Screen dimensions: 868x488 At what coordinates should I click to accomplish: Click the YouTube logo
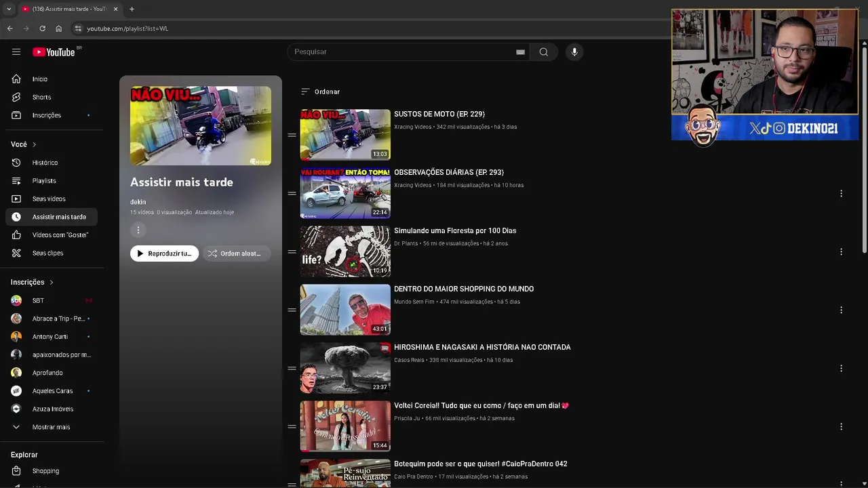54,52
